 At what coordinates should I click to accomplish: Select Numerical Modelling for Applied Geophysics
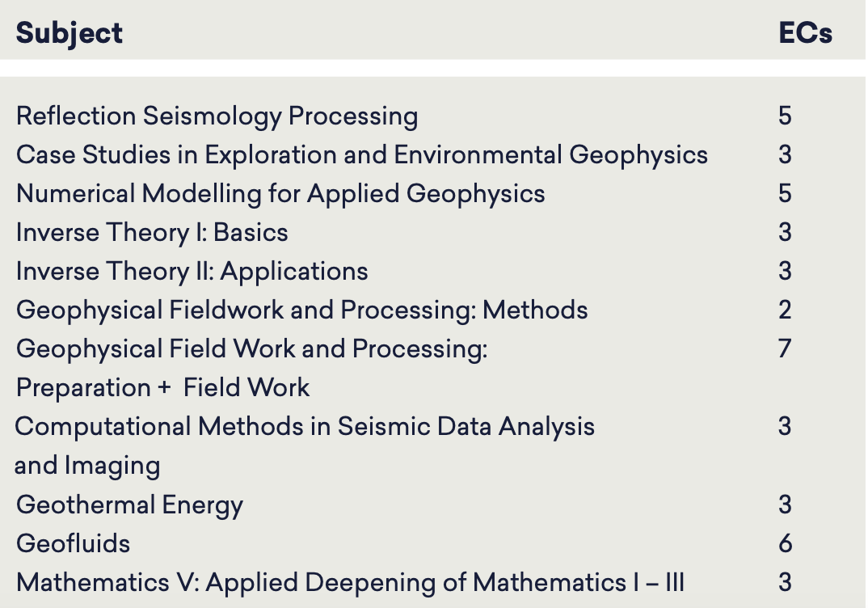(x=280, y=194)
